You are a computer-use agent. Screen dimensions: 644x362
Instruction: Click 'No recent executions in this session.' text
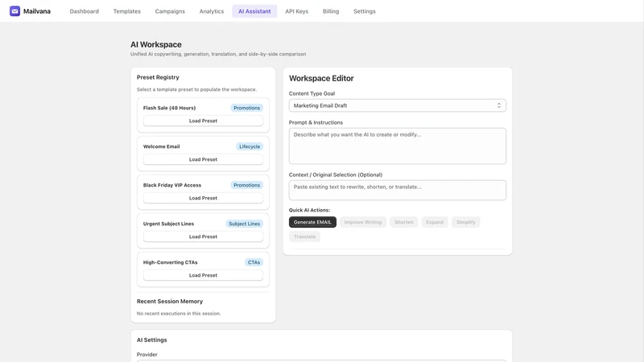[179, 314]
